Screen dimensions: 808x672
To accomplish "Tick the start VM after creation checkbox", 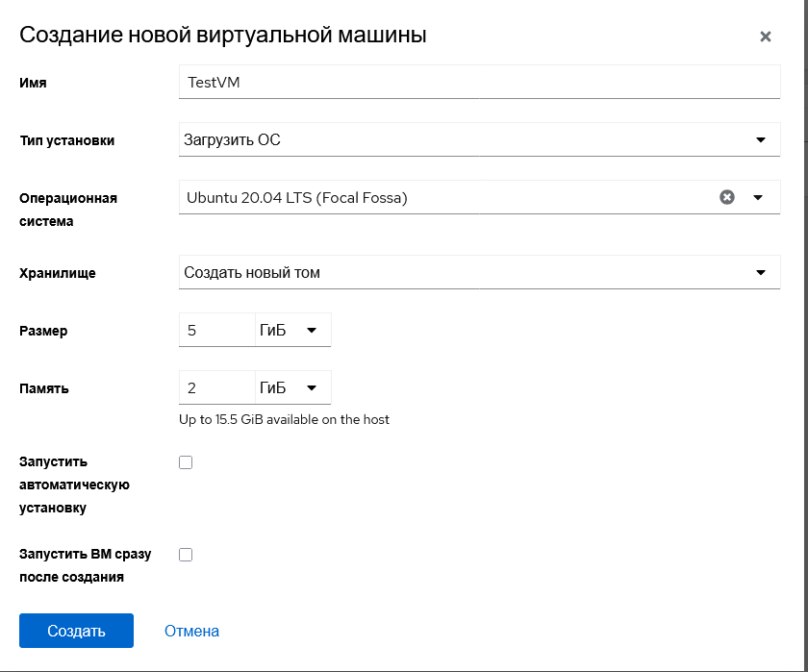I will pyautogui.click(x=186, y=555).
